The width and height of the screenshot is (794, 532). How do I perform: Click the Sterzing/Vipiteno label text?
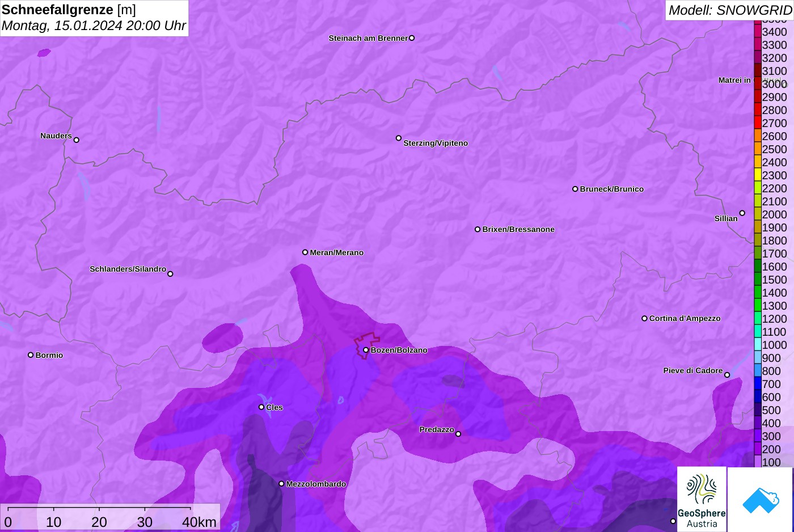coord(436,143)
